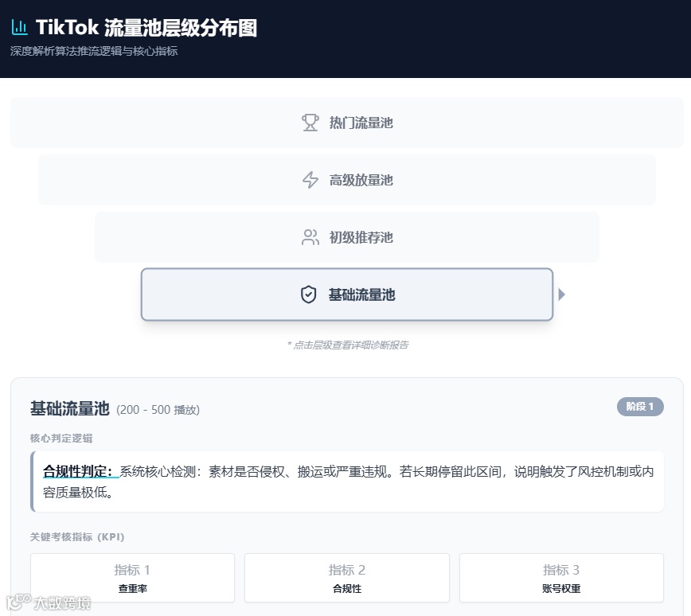Click the 深度解析算法推流逻辑与核心指标 subtitle

94,51
